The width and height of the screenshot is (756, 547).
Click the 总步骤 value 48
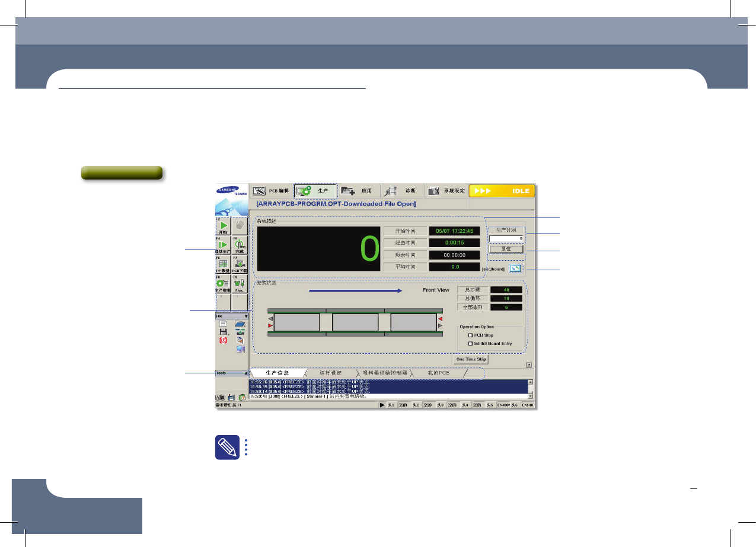tap(506, 290)
